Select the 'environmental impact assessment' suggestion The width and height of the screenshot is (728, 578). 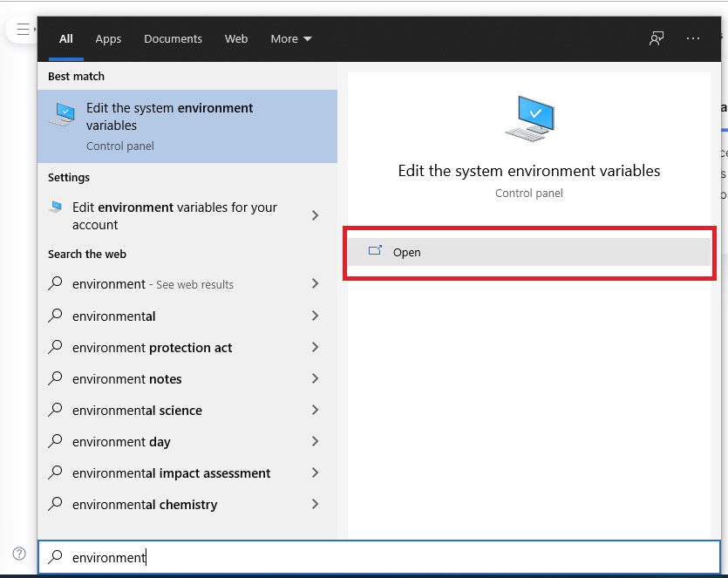[187, 473]
